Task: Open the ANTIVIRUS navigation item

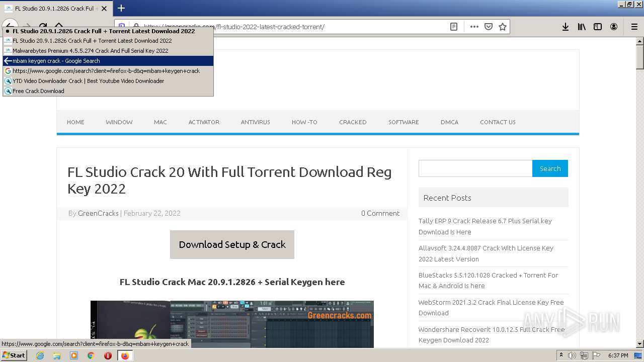Action: 256,122
